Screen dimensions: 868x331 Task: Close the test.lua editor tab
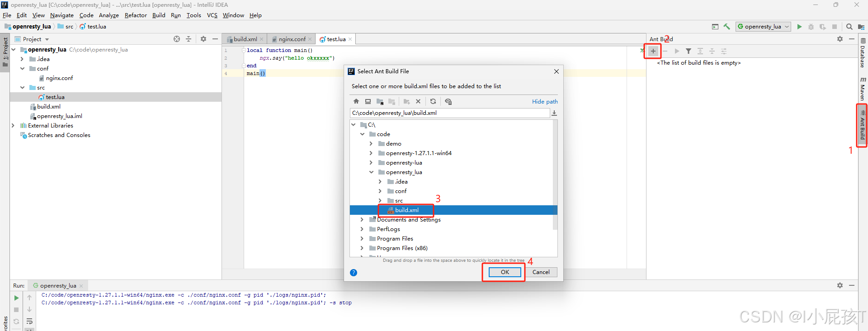(350, 39)
